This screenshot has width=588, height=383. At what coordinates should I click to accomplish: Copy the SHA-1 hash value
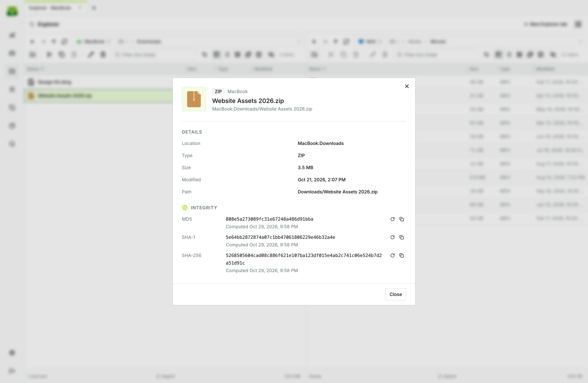click(402, 237)
